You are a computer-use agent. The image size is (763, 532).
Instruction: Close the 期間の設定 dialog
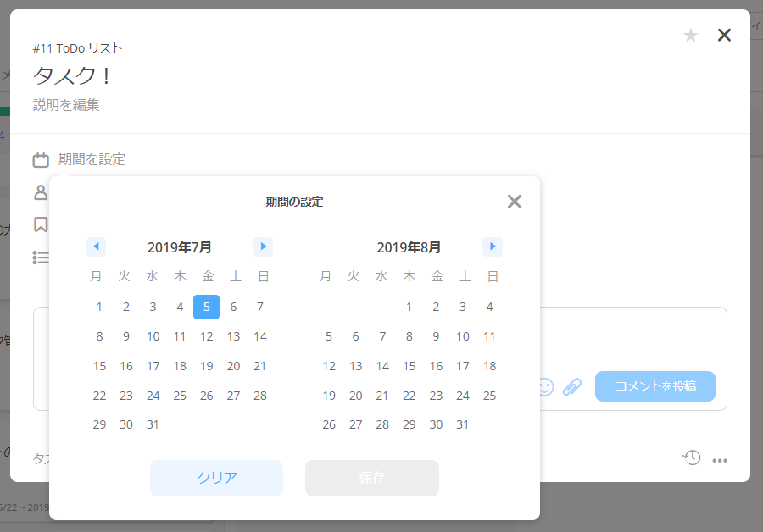(x=515, y=202)
